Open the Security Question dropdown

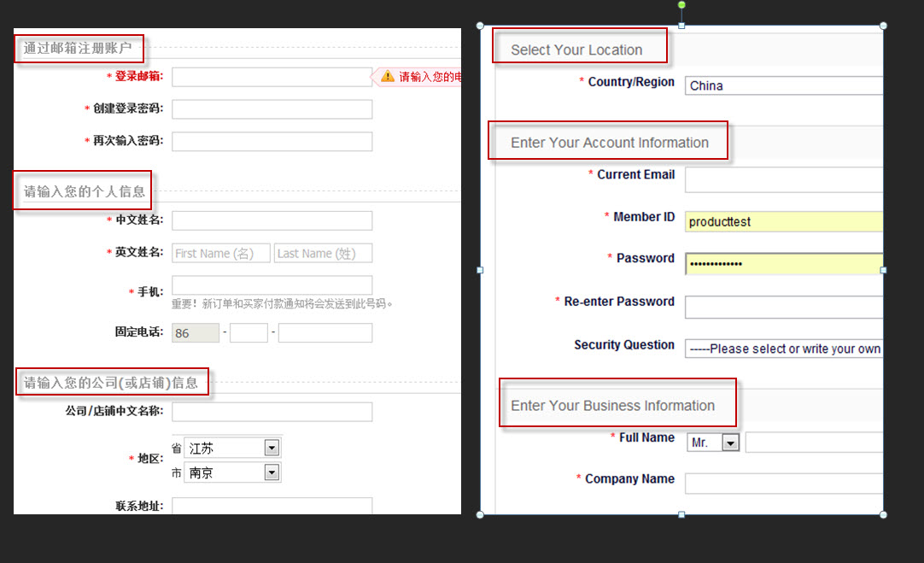click(784, 349)
